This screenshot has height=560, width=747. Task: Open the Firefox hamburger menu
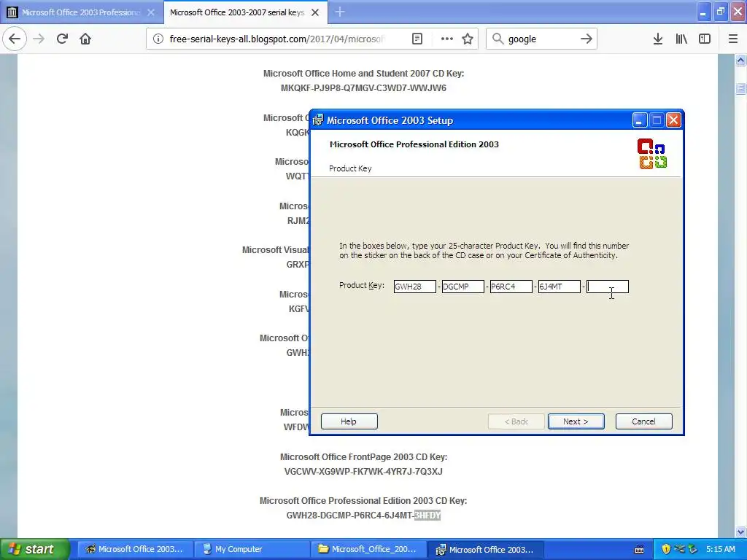(733, 39)
